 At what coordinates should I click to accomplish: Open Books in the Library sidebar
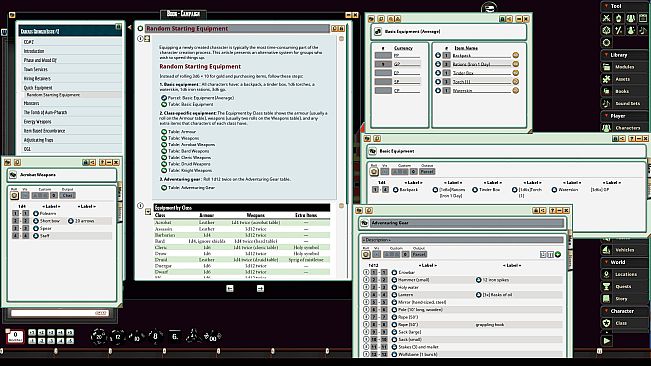(x=624, y=91)
